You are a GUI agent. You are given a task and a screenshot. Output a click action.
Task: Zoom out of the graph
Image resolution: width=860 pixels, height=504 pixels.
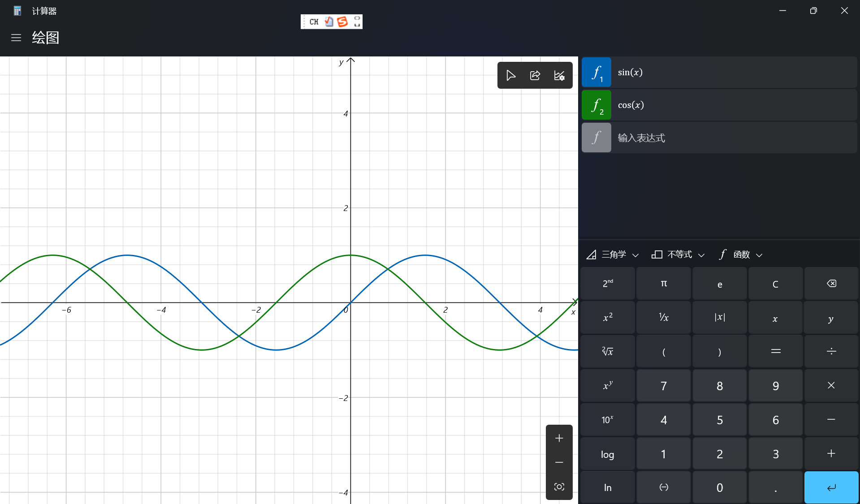click(x=559, y=462)
